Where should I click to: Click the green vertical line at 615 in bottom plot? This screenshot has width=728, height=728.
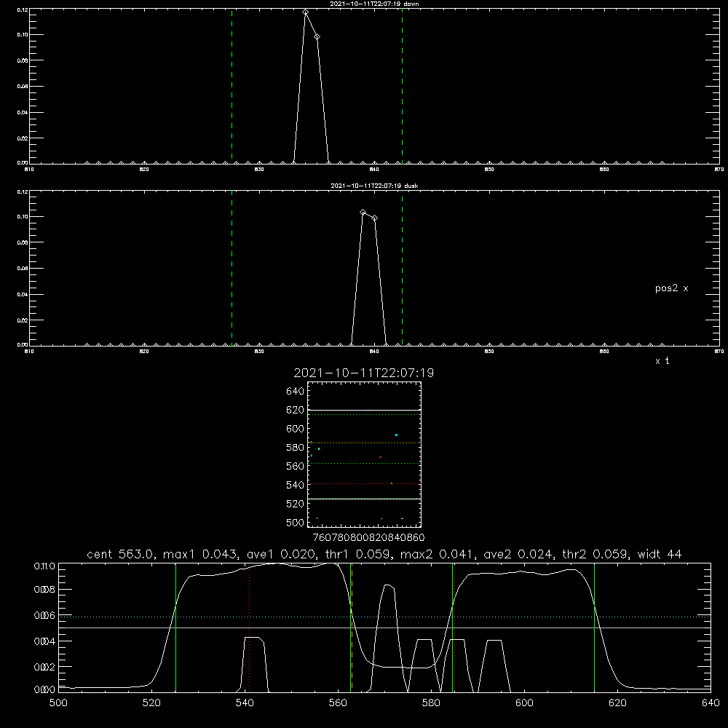pyautogui.click(x=594, y=628)
